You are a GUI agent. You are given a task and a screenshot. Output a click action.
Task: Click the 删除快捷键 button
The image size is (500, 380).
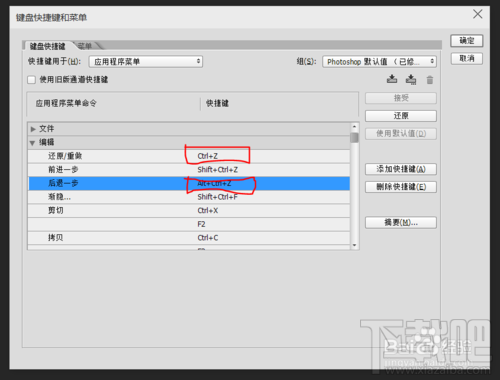tap(401, 187)
